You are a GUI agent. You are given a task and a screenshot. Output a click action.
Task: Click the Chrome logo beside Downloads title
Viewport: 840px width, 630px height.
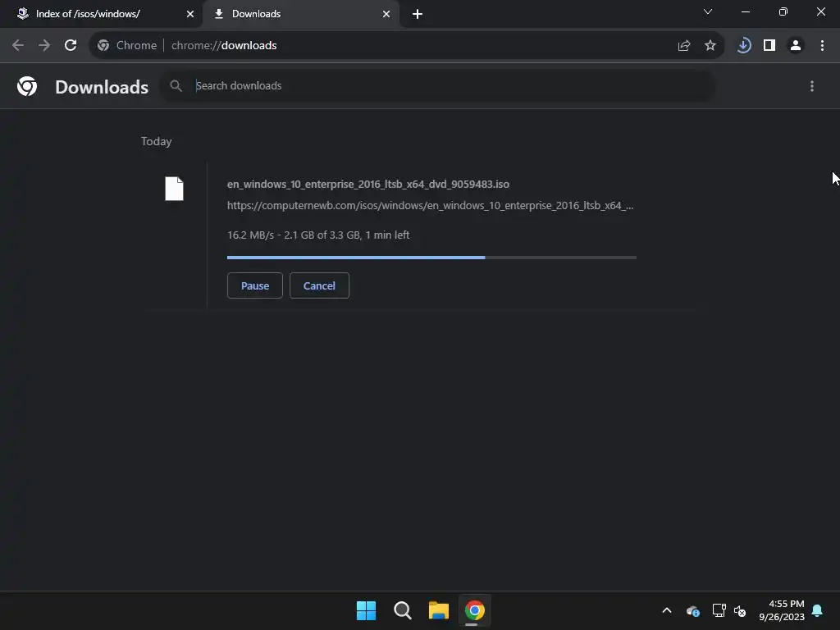(27, 86)
